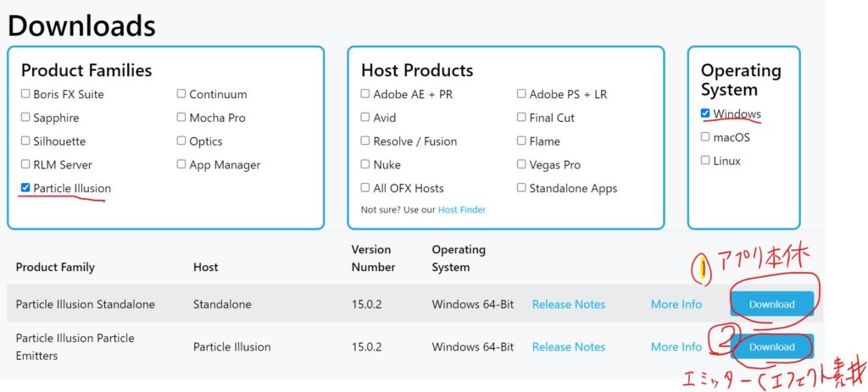Select the Final Cut checkbox
This screenshot has width=868, height=392.
click(x=521, y=117)
